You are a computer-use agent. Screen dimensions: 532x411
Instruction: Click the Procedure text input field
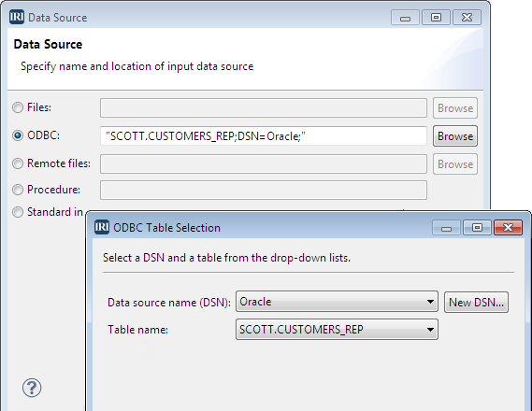(264, 190)
